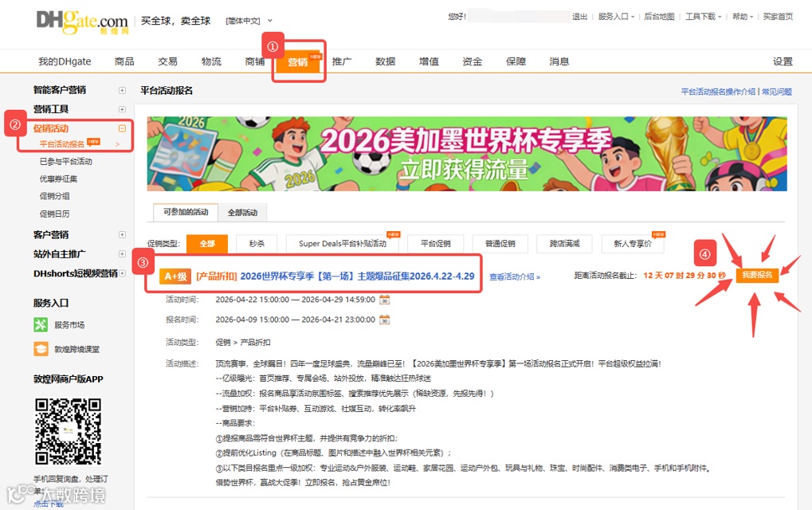Screen dimensions: 812x510
Task: Open the 商品 menu
Action: tap(124, 61)
